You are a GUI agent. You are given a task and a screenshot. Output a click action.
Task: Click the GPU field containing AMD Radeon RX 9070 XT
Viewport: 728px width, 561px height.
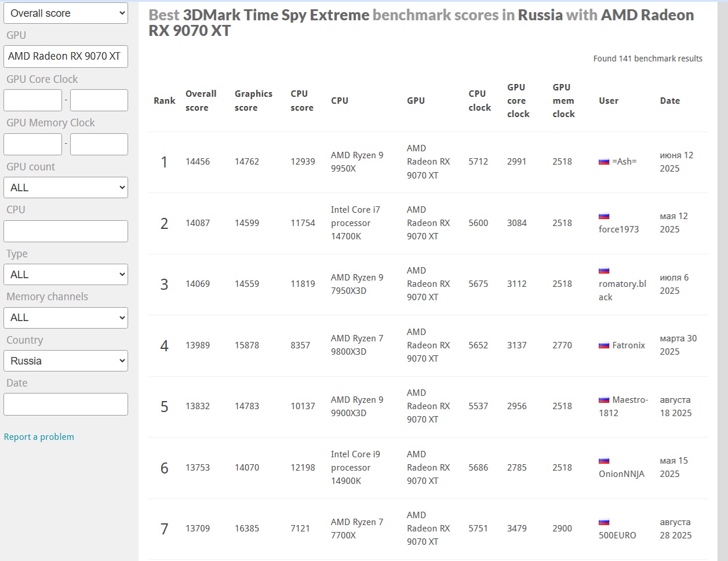[x=65, y=57]
